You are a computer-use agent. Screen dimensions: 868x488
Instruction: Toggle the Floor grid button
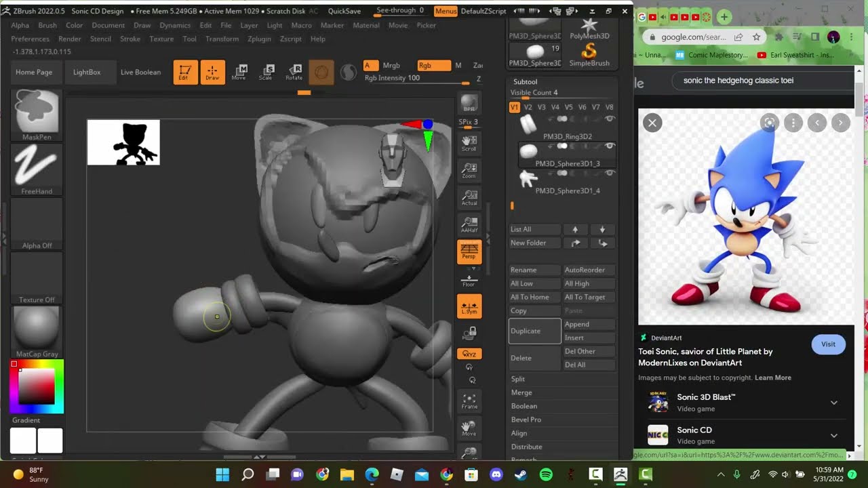coord(469,279)
